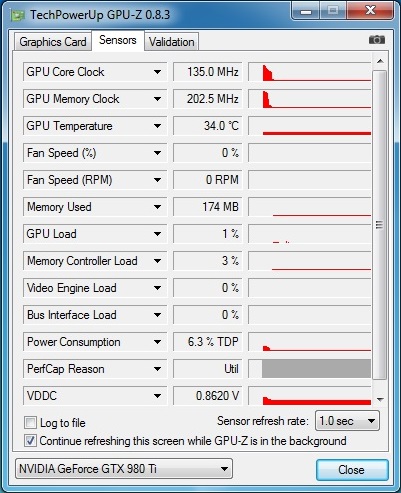Open the NVIDIA GeForce GTX 980 Ti selector
Viewport: 401px width, 493px height.
[x=124, y=469]
